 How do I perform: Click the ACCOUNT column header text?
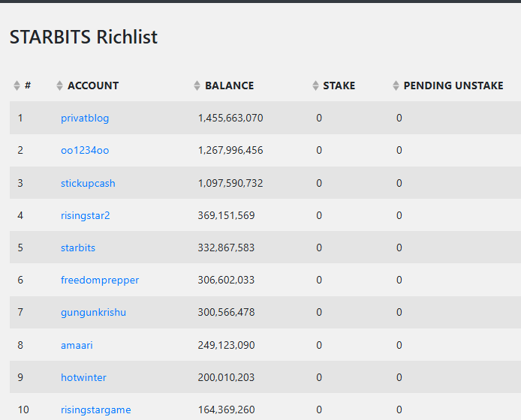pos(93,85)
